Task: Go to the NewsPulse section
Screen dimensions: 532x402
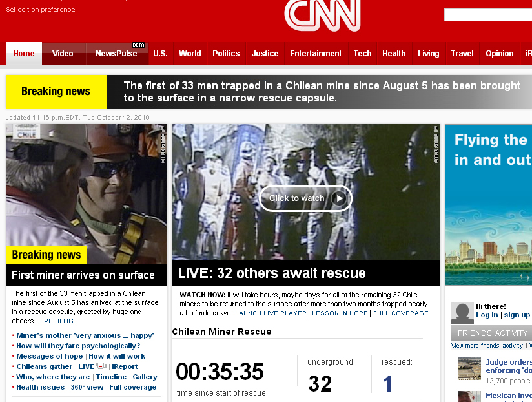Action: [116, 53]
